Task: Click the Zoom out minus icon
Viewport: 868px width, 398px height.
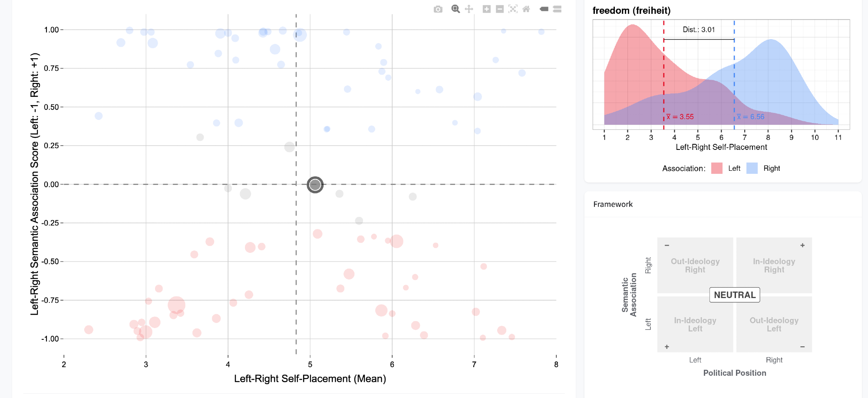Action: coord(500,9)
